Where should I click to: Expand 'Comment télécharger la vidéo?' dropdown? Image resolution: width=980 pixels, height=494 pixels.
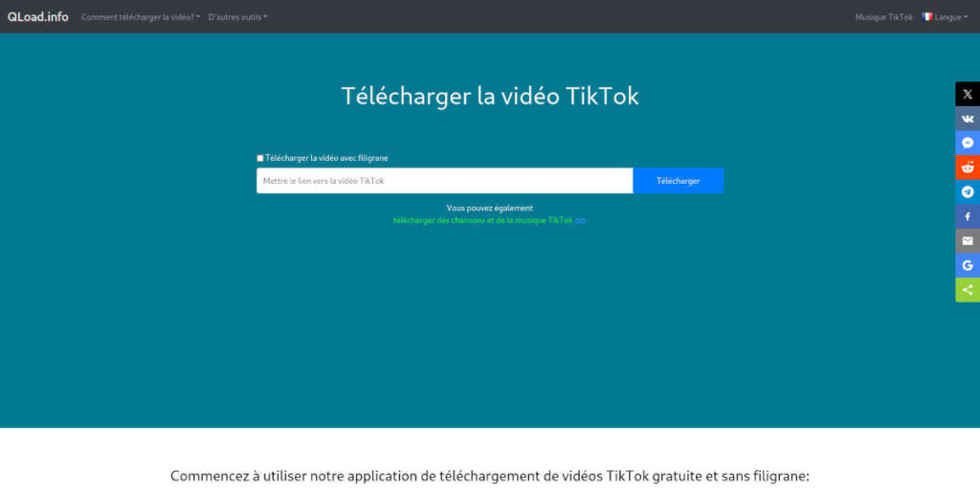click(141, 17)
